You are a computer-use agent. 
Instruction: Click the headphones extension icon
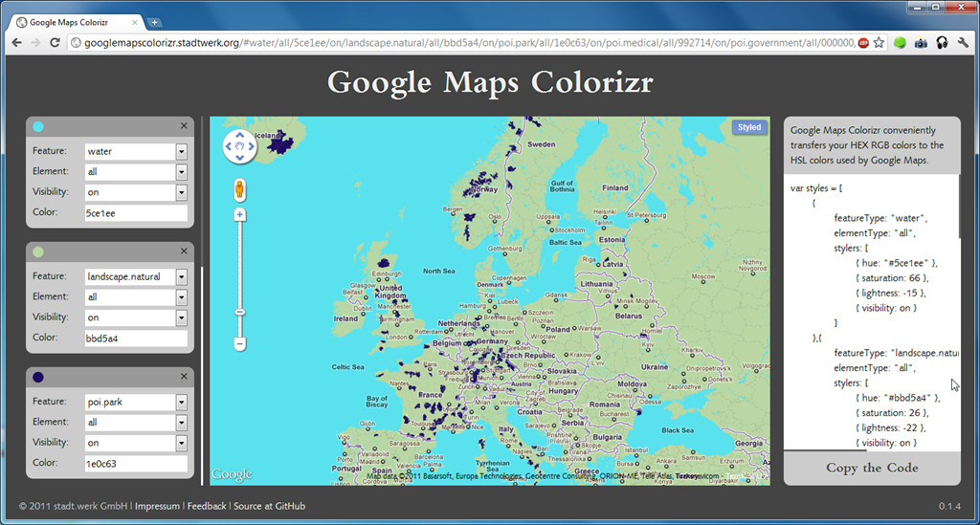(942, 42)
